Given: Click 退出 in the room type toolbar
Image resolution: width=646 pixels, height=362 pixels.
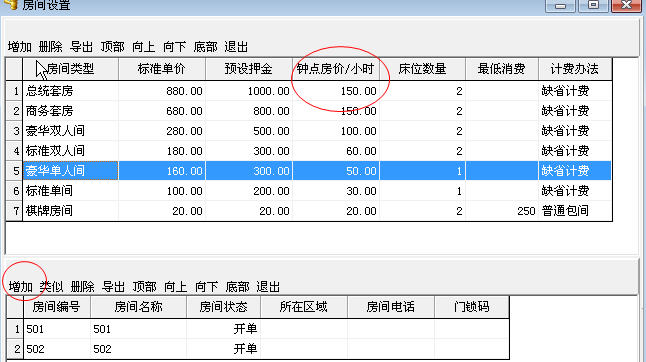Looking at the screenshot, I should coord(236,47).
